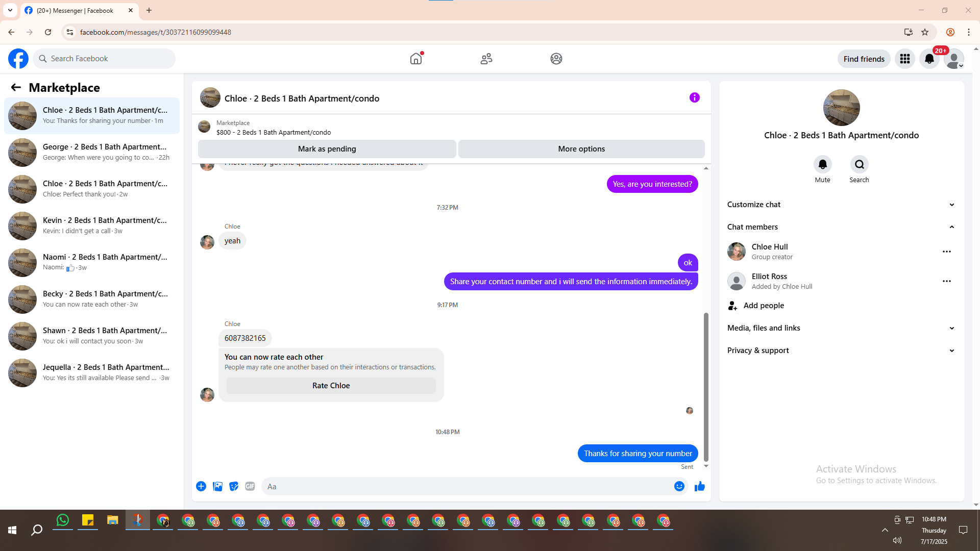Choose a GIF in composer
This screenshot has width=980, height=551.
point(250,486)
